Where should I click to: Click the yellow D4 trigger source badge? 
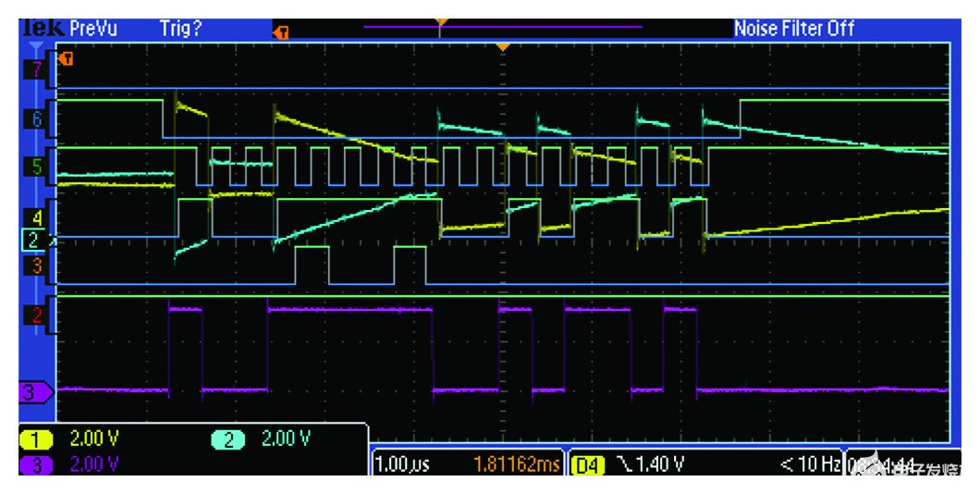click(x=588, y=463)
